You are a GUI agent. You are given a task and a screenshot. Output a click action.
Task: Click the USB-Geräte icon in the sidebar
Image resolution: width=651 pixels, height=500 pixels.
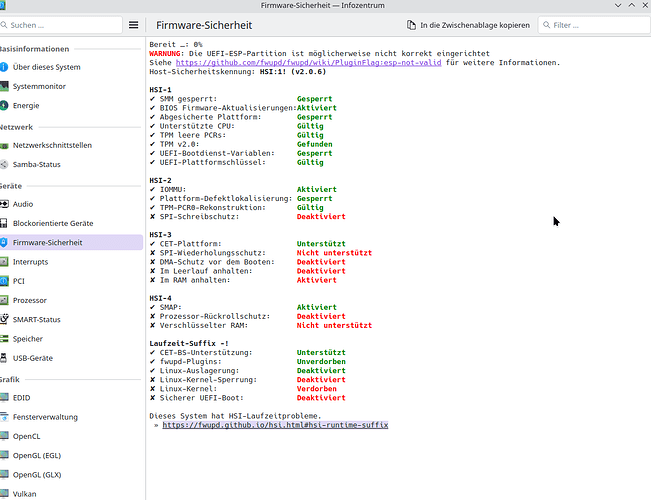click(x=4, y=358)
